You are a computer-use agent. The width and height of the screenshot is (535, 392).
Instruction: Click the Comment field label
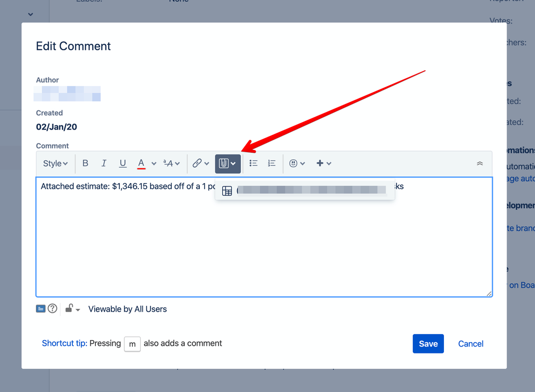click(52, 146)
